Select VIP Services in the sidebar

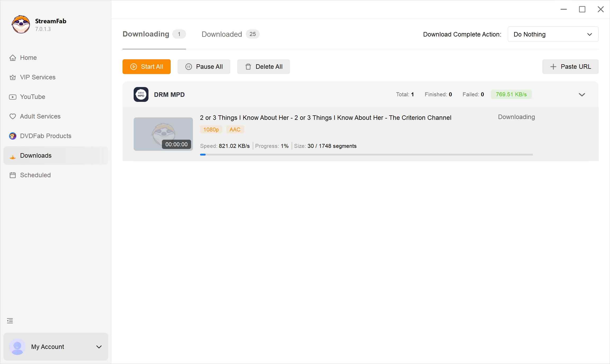pos(37,77)
